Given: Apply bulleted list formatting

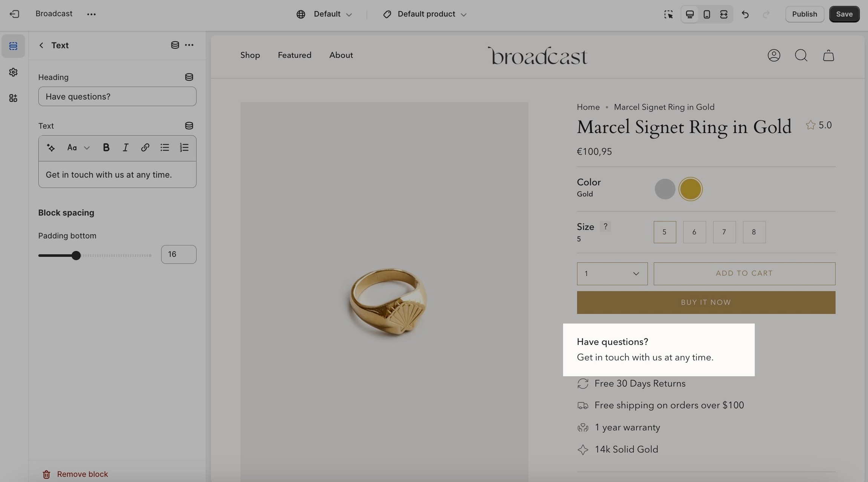Looking at the screenshot, I should tap(164, 148).
